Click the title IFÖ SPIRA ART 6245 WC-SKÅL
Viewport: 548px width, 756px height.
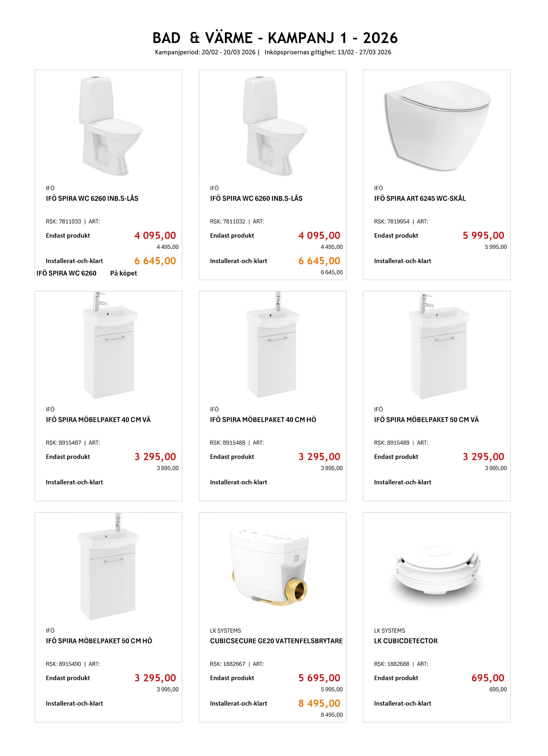[x=420, y=198]
